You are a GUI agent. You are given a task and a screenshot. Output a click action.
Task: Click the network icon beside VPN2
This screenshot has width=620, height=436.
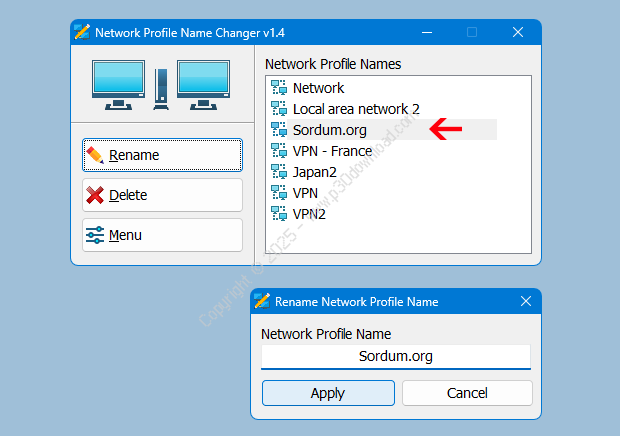279,214
